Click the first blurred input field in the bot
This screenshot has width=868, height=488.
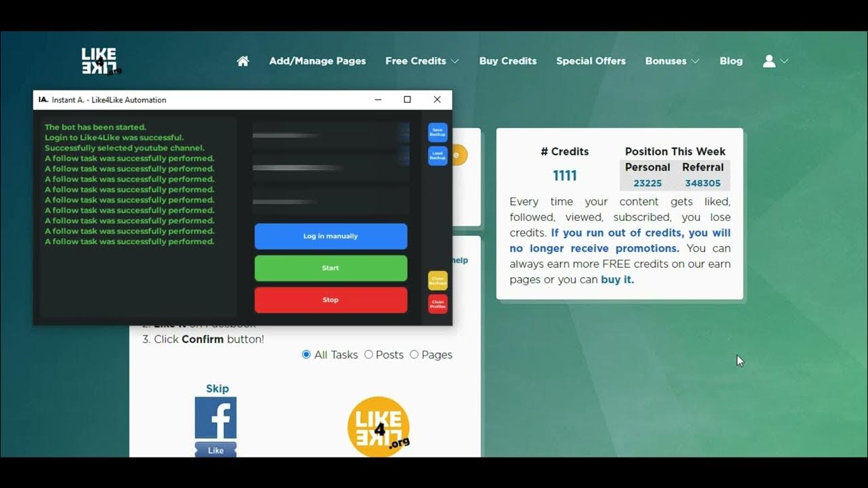[331, 136]
